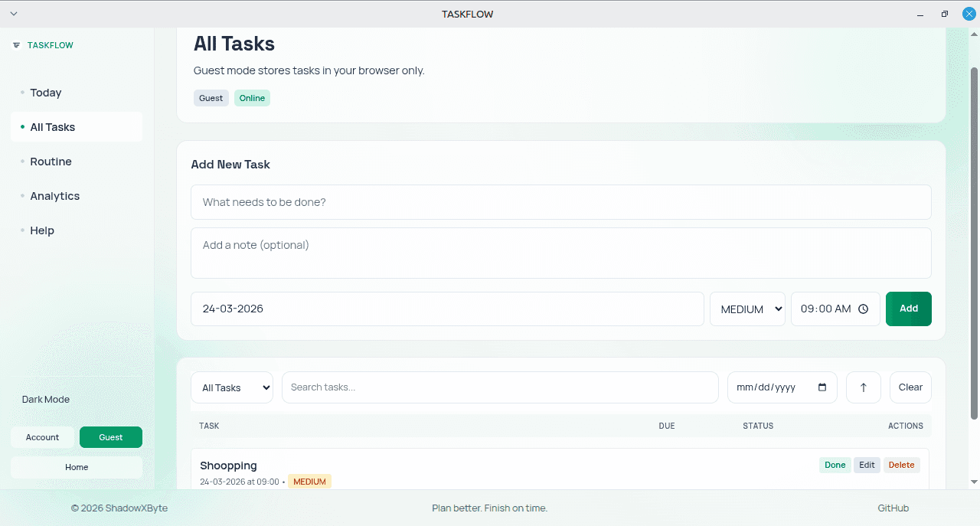Screen dimensions: 980x526
Task: Focus the 'What needs to be done?' field
Action: click(x=561, y=202)
